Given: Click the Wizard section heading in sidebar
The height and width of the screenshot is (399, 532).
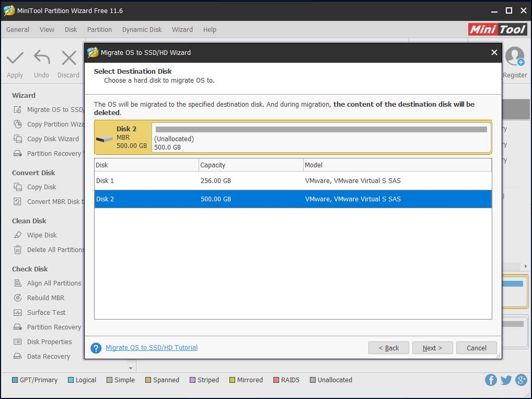Looking at the screenshot, I should coord(24,95).
